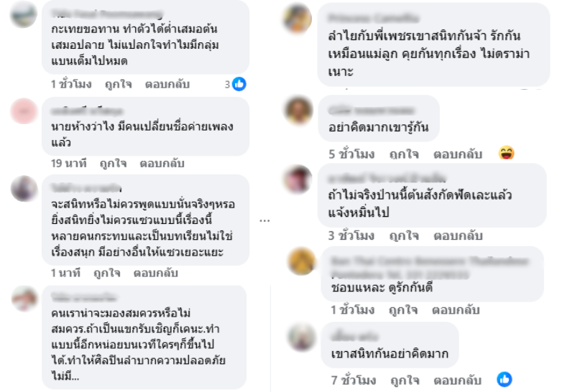Open the avatar of the ลำไยกับพี่เพชร commenter

pos(298,19)
